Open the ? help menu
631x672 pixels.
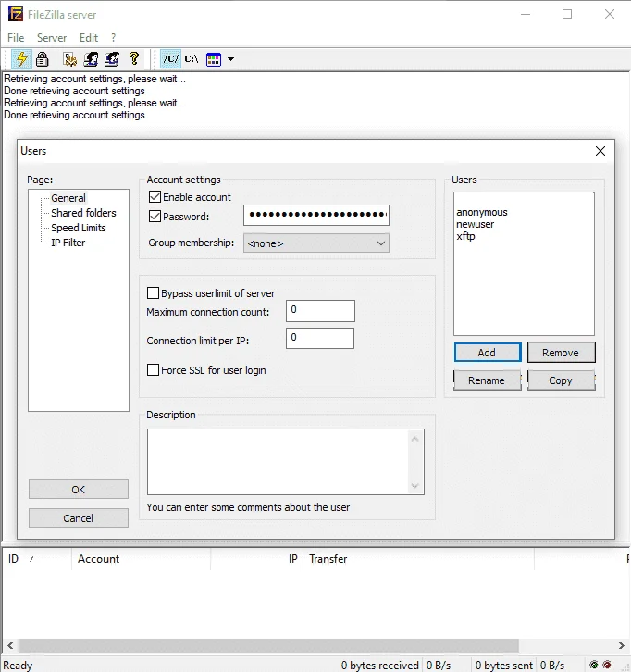coord(113,38)
